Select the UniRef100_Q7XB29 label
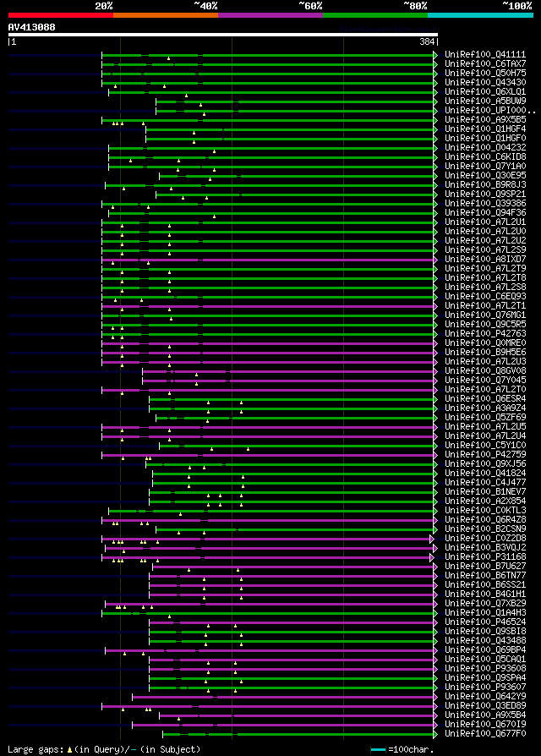This screenshot has height=756, width=541. click(485, 604)
